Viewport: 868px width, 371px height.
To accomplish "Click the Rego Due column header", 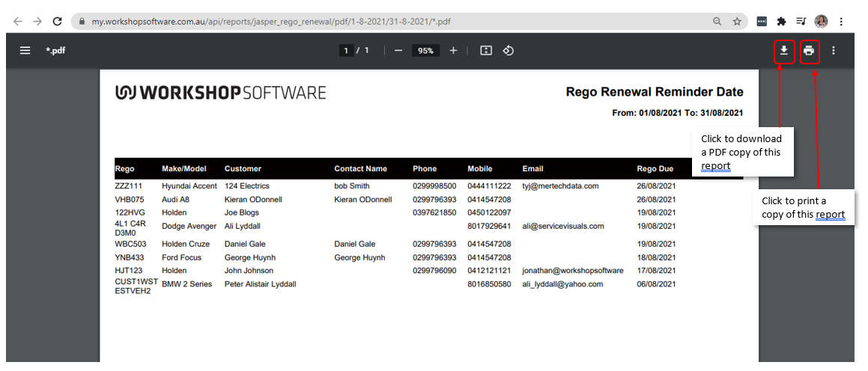I will click(655, 168).
